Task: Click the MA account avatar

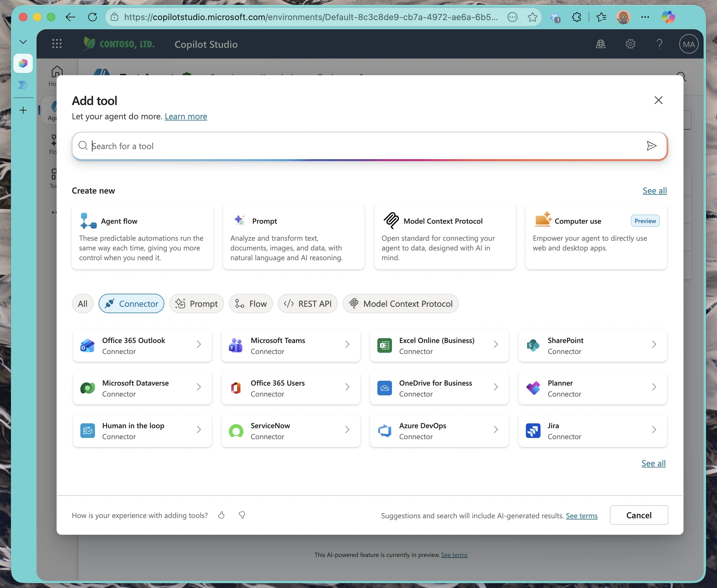Action: coord(688,44)
